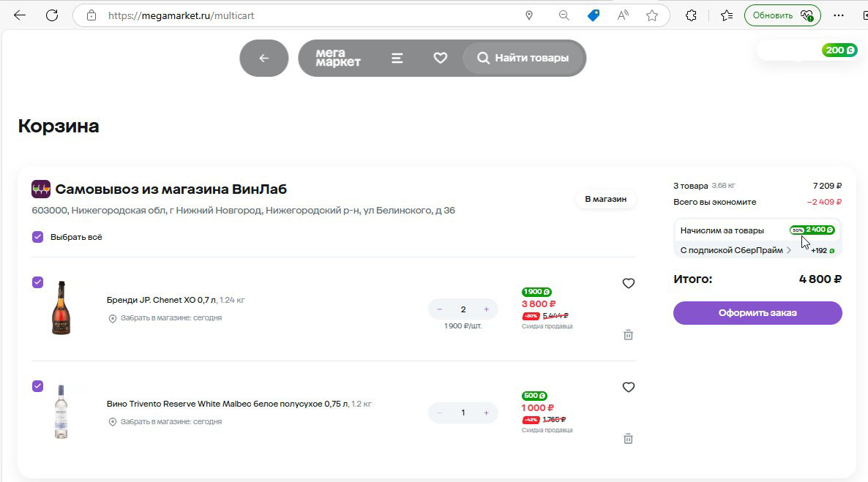The height and width of the screenshot is (482, 868).
Task: Click the wine price 1 000 ₽
Action: click(x=537, y=408)
